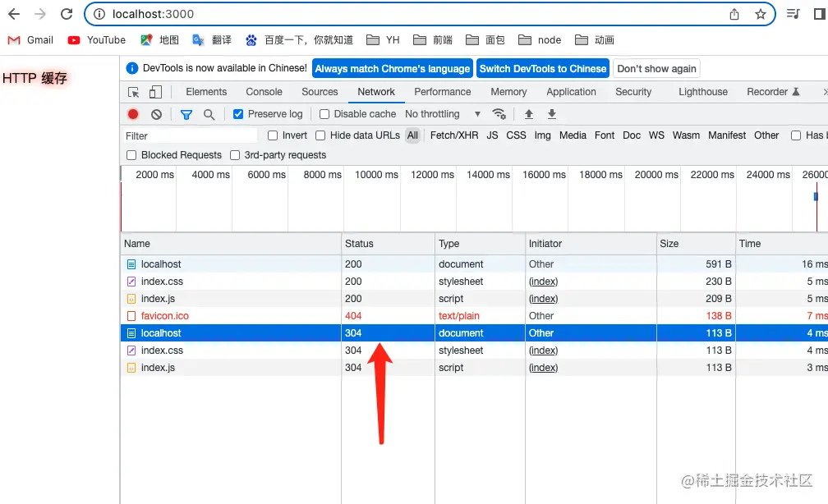Open Gmail bookmark

point(31,40)
